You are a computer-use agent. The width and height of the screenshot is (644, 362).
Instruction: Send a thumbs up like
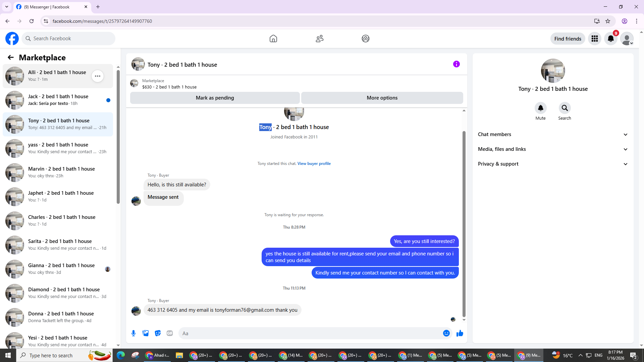click(x=460, y=333)
